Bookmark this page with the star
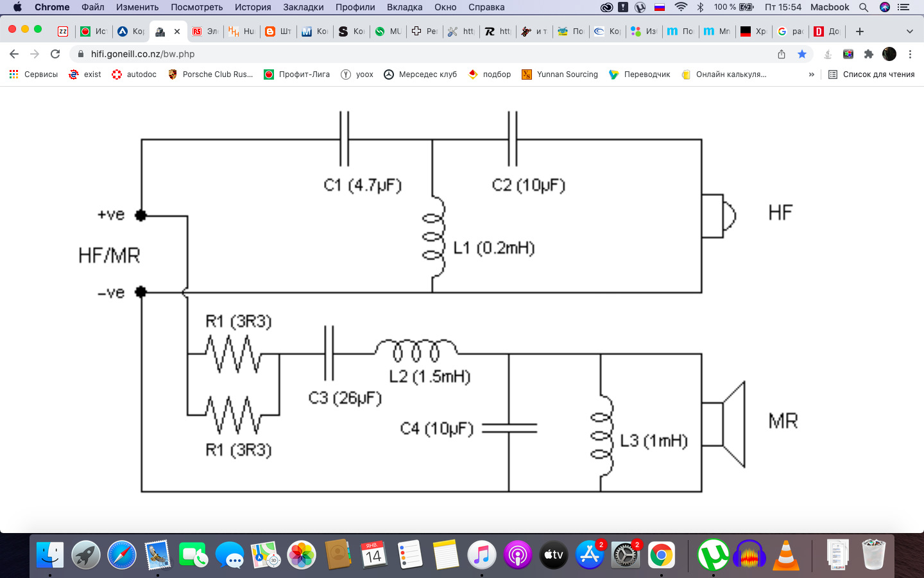Viewport: 924px width, 578px height. [x=802, y=54]
